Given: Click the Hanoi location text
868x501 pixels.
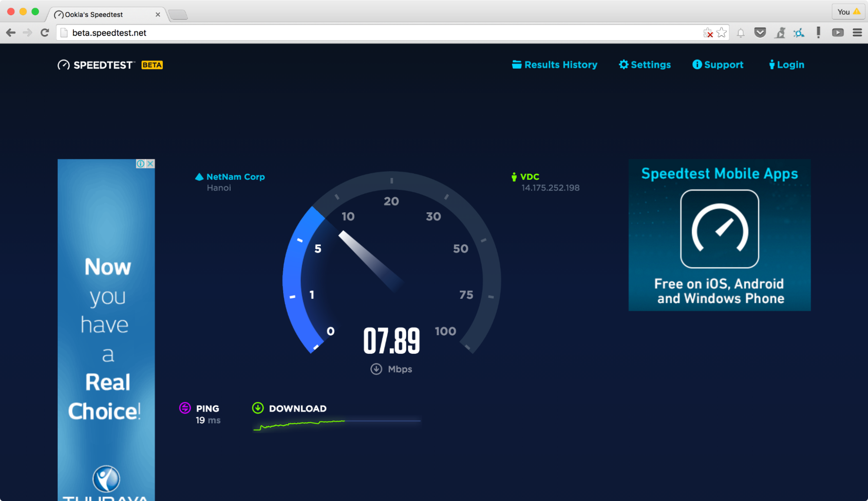Looking at the screenshot, I should coord(219,188).
